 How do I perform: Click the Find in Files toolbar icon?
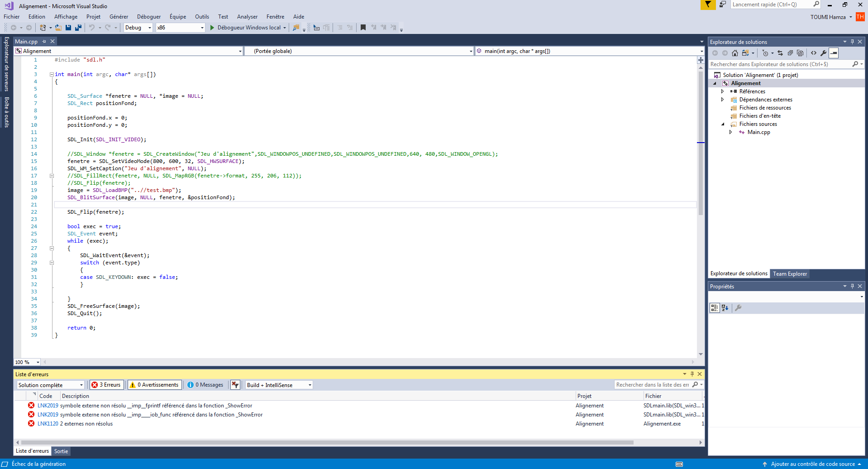[x=296, y=28]
